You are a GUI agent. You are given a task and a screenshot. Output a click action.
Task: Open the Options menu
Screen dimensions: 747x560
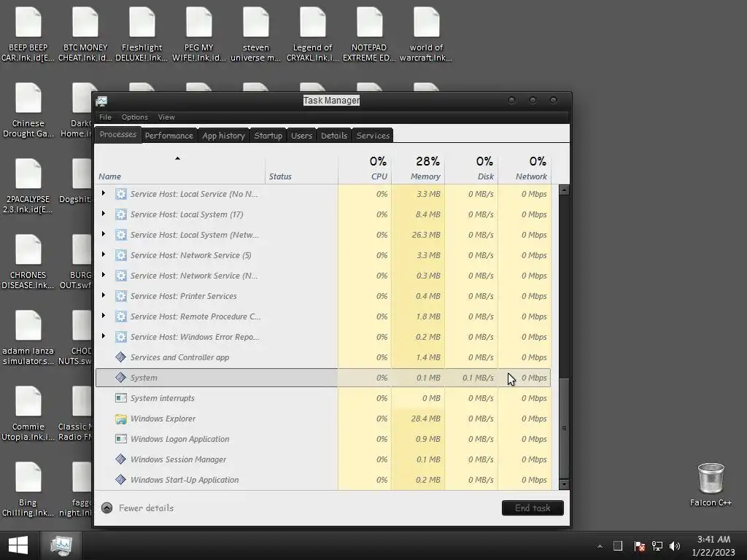[x=135, y=117]
